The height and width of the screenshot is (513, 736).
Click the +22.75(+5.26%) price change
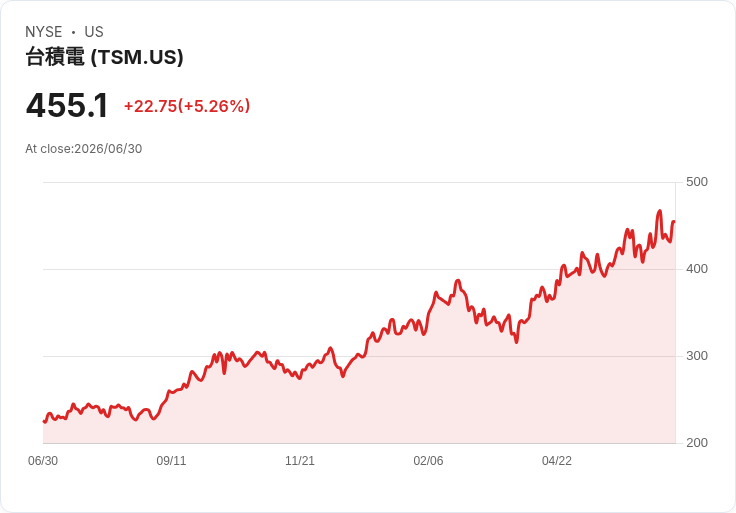(x=187, y=106)
